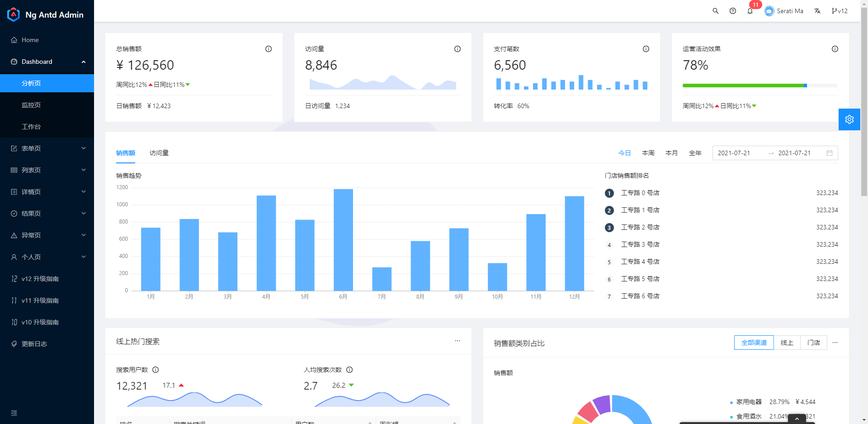The width and height of the screenshot is (868, 424).
Task: Switch to the 访问量 tab
Action: (x=159, y=153)
